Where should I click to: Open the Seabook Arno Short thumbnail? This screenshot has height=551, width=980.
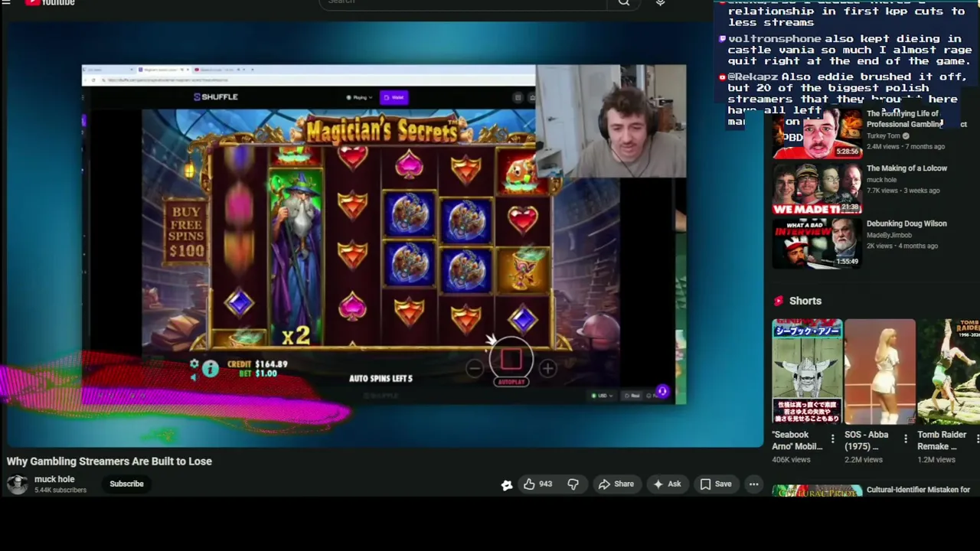[x=807, y=371]
